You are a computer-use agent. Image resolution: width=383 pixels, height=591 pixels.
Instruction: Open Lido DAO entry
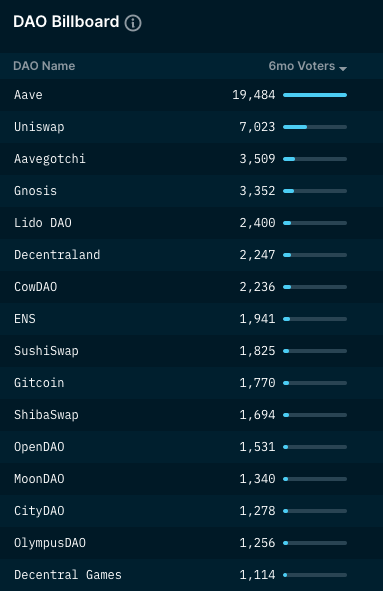[192, 223]
